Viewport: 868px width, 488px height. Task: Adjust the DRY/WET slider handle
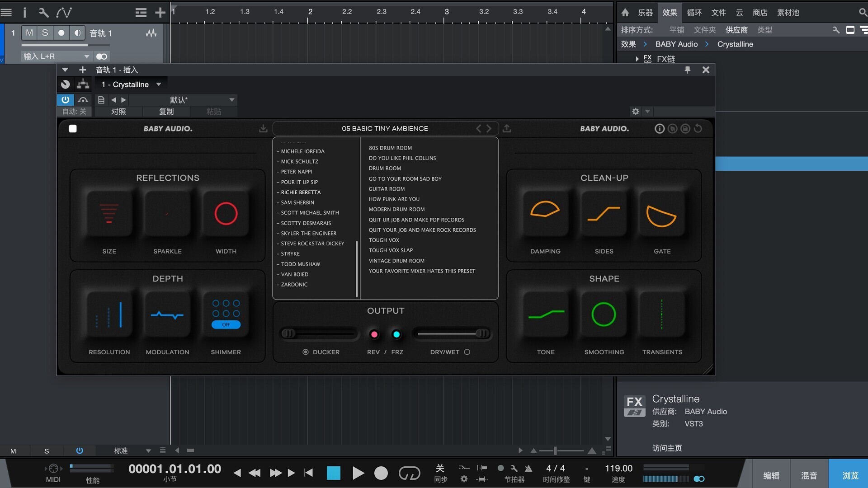coord(482,334)
